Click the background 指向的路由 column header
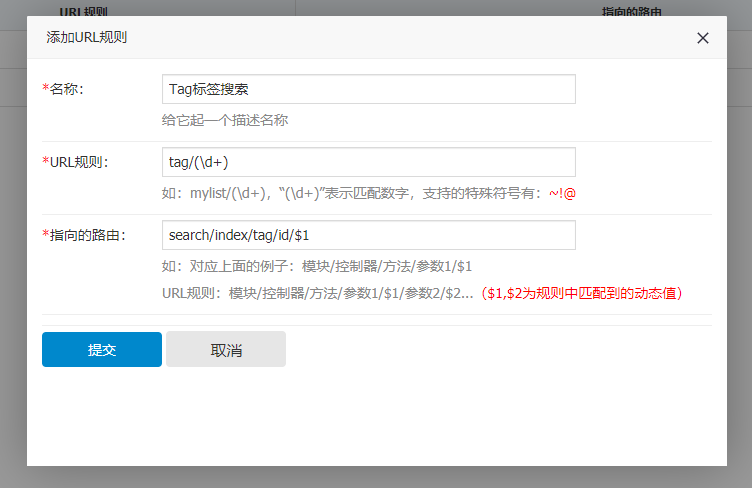 point(632,12)
